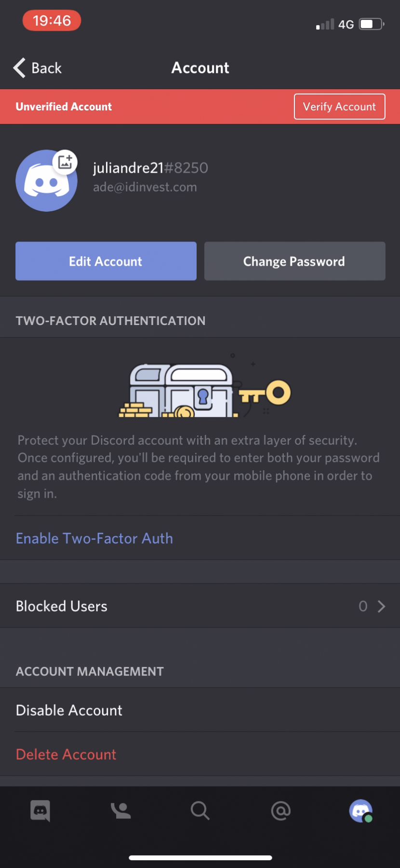Screen dimensions: 400x868
Task: Open Blocked Users list
Action: click(62, 606)
